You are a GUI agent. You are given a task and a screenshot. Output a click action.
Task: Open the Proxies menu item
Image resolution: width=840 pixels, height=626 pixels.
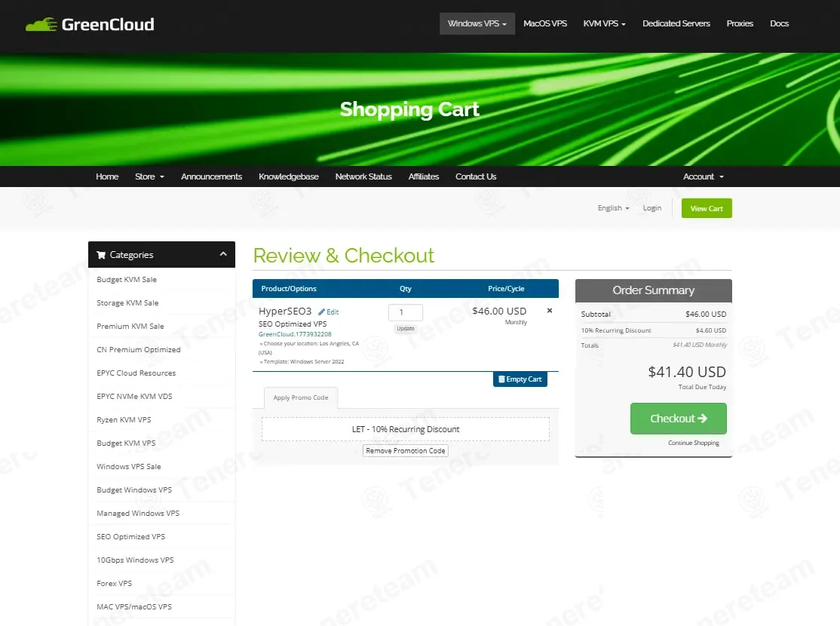[x=740, y=23]
